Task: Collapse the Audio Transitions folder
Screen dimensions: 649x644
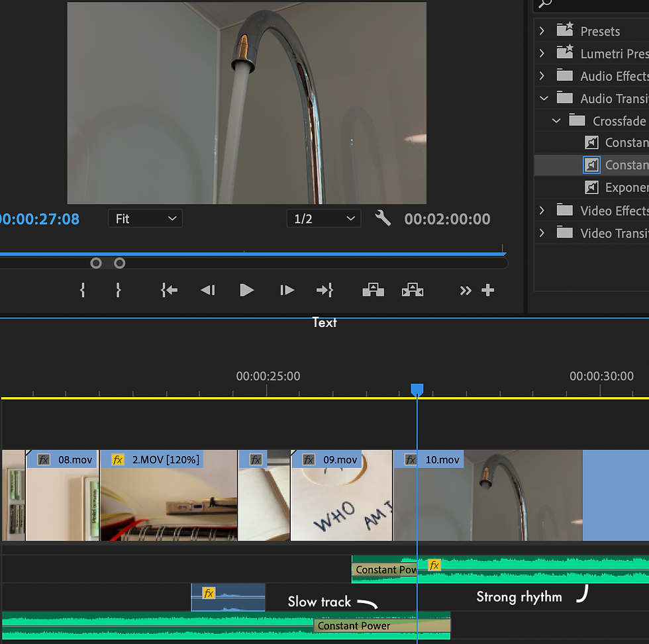Action: tap(544, 99)
